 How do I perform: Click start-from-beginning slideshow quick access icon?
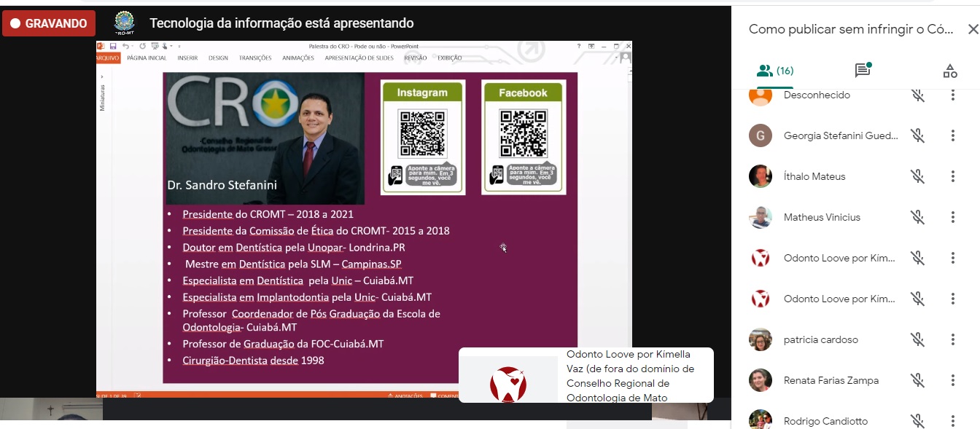[155, 46]
